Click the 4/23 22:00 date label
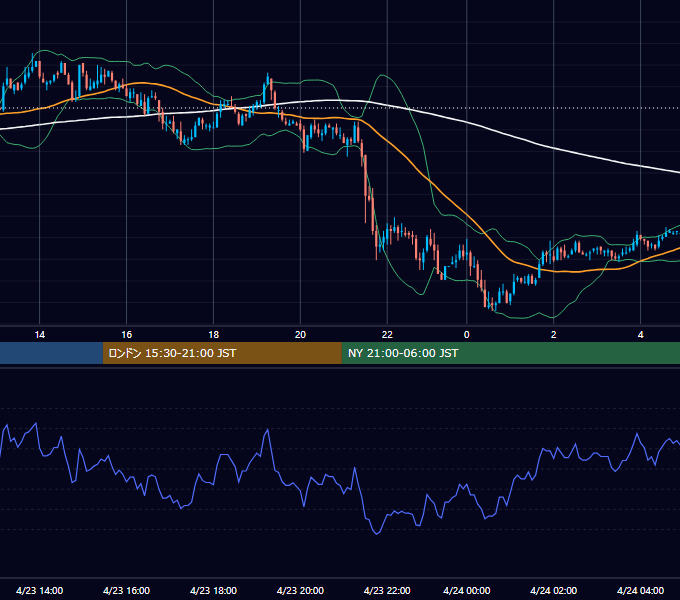This screenshot has width=680, height=600. click(x=387, y=590)
